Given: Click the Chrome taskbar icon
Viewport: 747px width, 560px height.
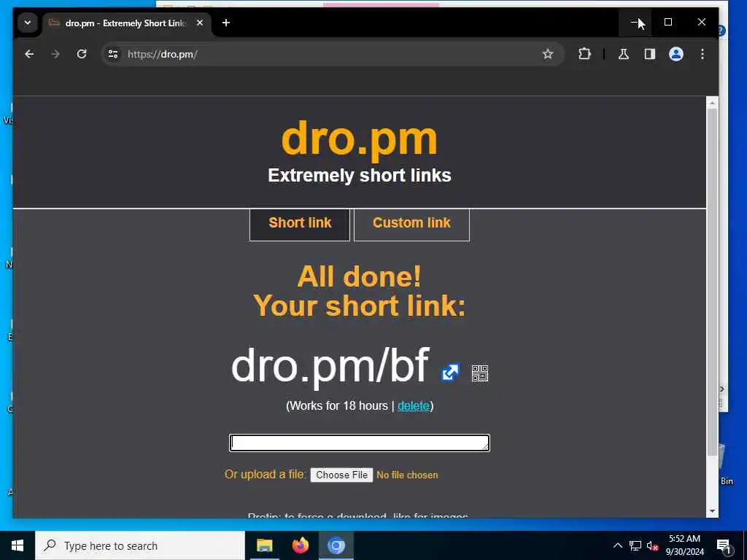Looking at the screenshot, I should pyautogui.click(x=336, y=545).
